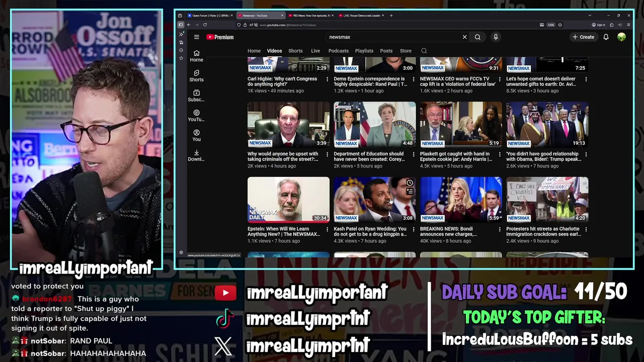Open a new browser tab
This screenshot has height=362, width=644.
click(x=391, y=16)
